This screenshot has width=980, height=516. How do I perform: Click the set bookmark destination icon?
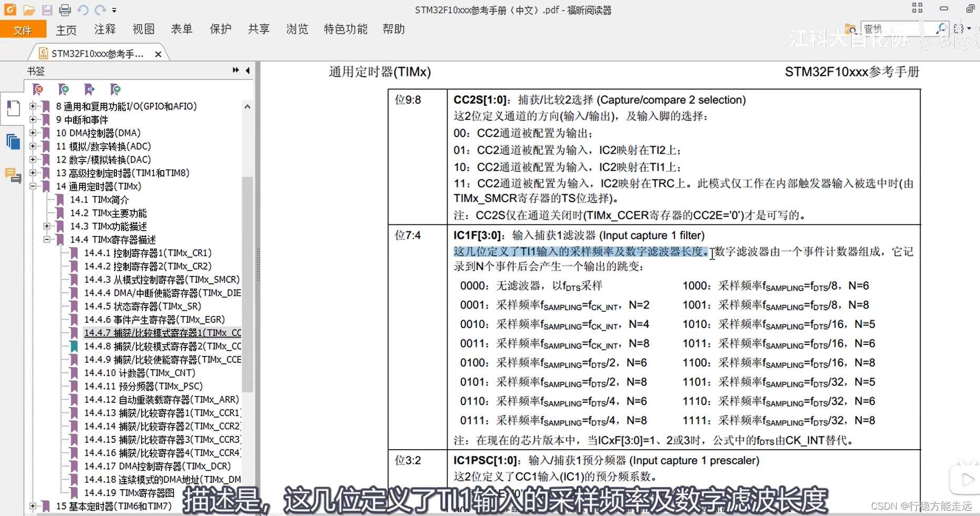pyautogui.click(x=89, y=90)
